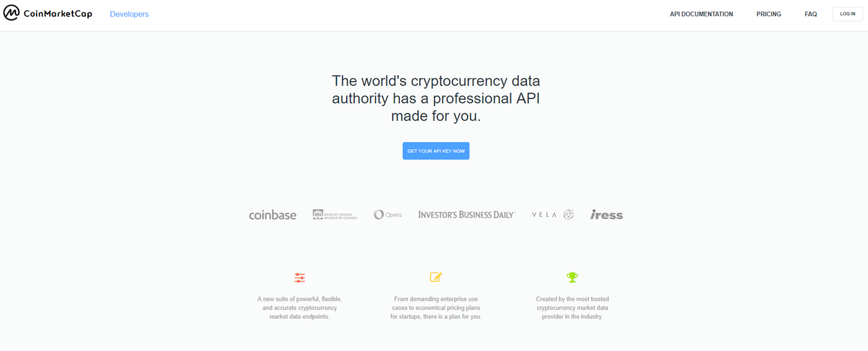Screen dimensions: 868x351
Task: Open the Developers link in header
Action: point(129,14)
